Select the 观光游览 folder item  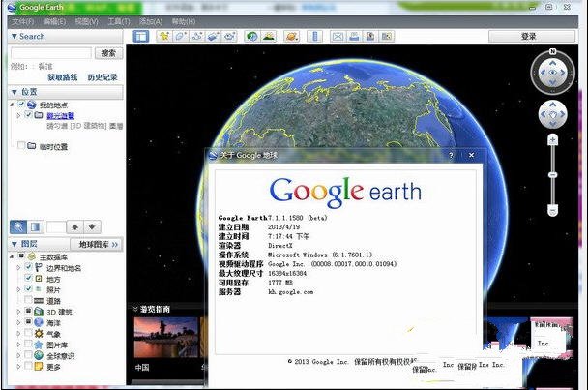(x=60, y=115)
